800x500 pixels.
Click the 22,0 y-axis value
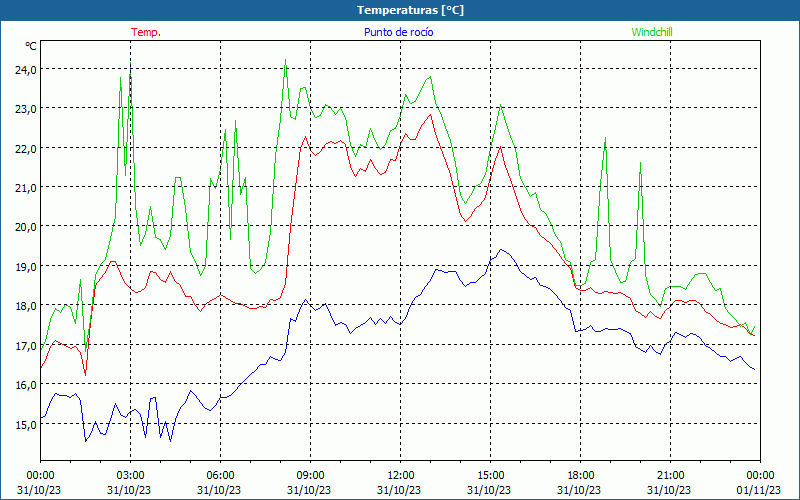[x=26, y=148]
